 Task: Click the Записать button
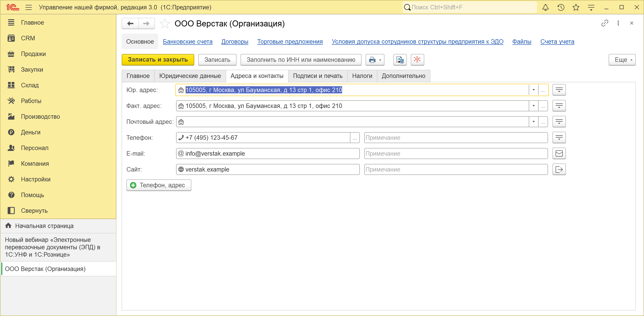217,60
